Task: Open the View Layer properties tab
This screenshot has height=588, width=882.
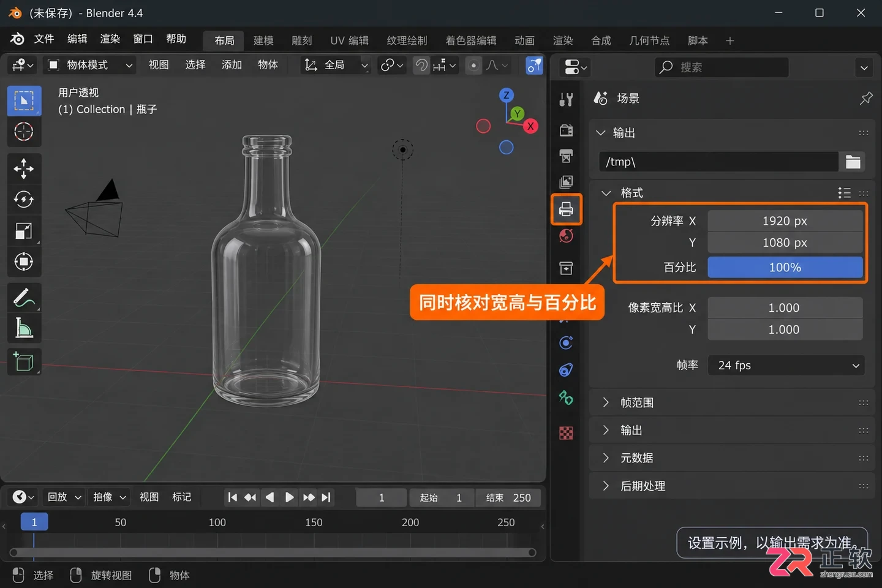Action: tap(566, 182)
